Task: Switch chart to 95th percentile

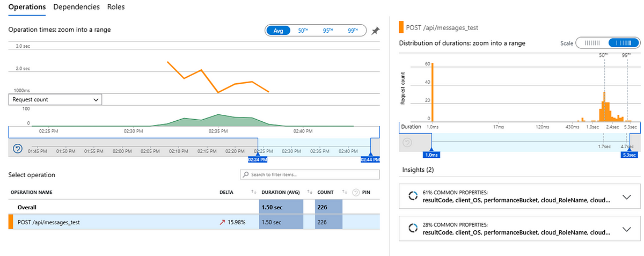Action: pos(328,31)
